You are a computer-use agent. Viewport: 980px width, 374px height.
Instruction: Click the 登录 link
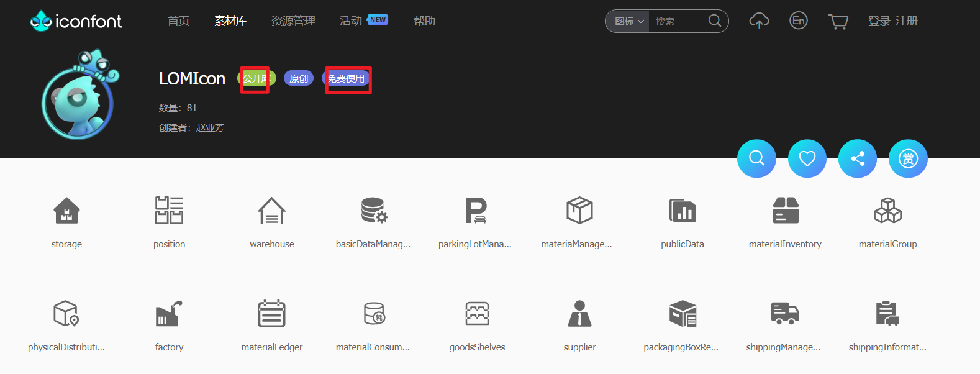pyautogui.click(x=879, y=21)
